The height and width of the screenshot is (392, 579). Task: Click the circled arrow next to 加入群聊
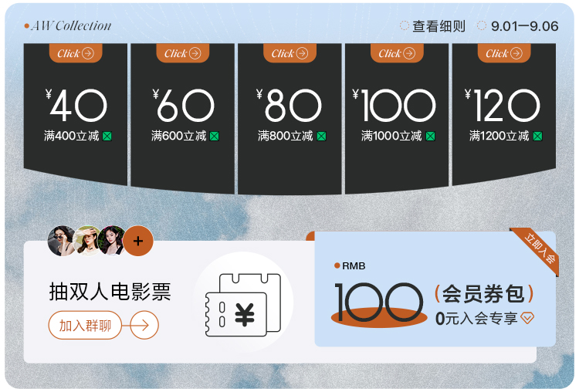144,325
